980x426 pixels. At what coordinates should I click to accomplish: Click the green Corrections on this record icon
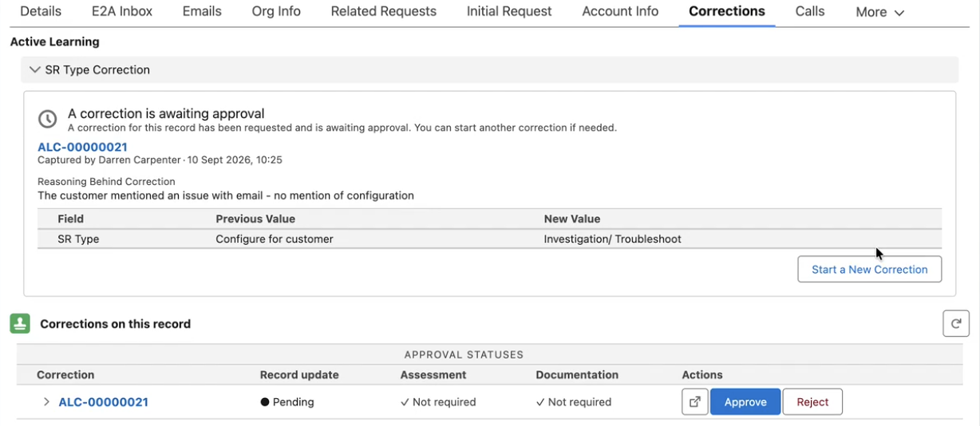coord(20,323)
